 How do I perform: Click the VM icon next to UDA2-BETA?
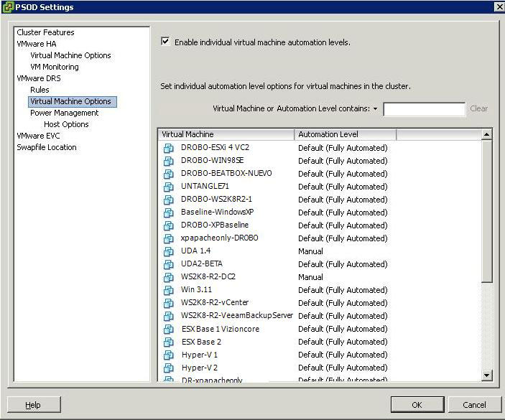coord(168,264)
